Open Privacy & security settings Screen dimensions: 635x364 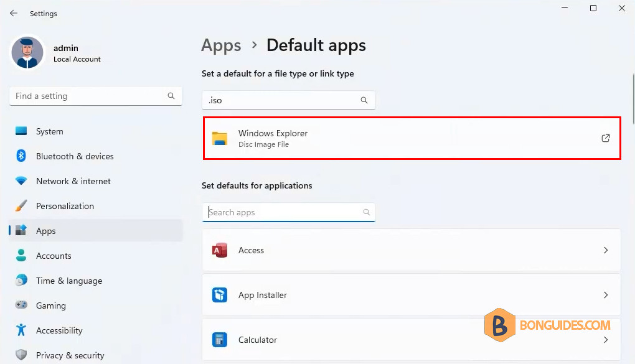[x=96, y=355]
